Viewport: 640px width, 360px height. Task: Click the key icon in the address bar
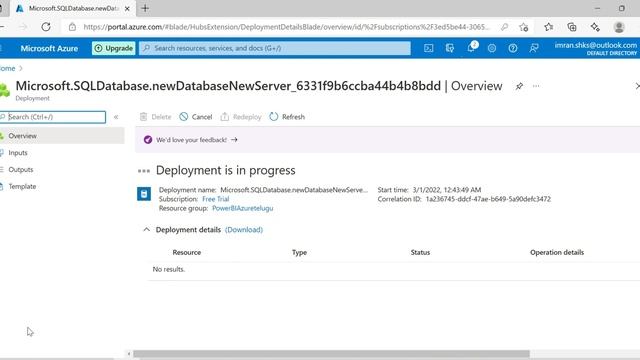[504, 27]
